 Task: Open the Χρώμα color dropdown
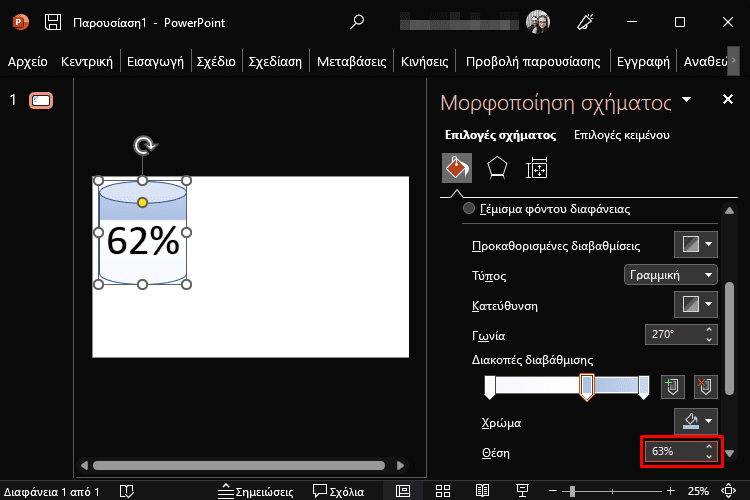[x=695, y=421]
